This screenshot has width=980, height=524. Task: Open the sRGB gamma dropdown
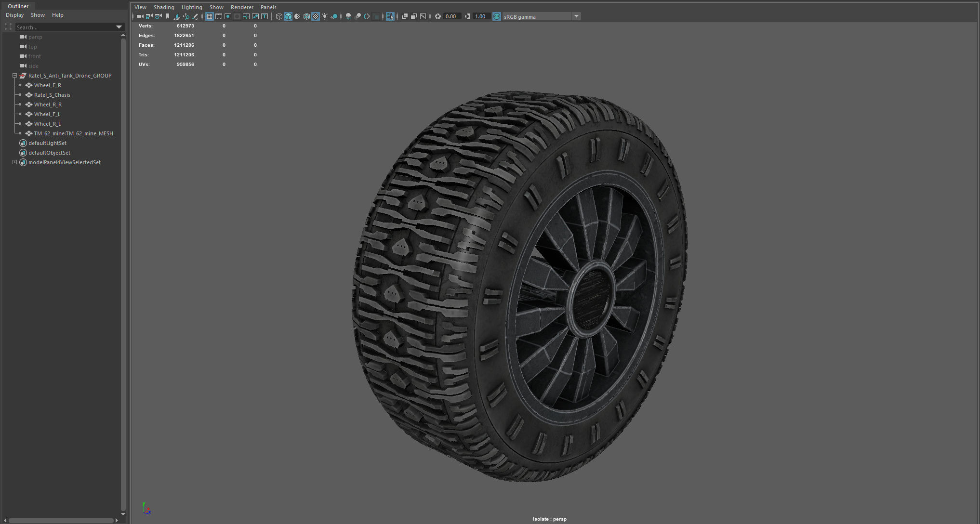[x=576, y=16]
